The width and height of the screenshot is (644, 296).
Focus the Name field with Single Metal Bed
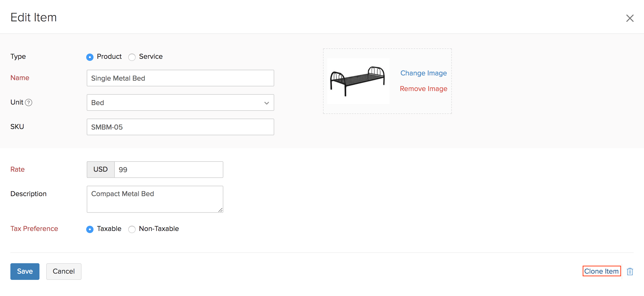tap(180, 78)
